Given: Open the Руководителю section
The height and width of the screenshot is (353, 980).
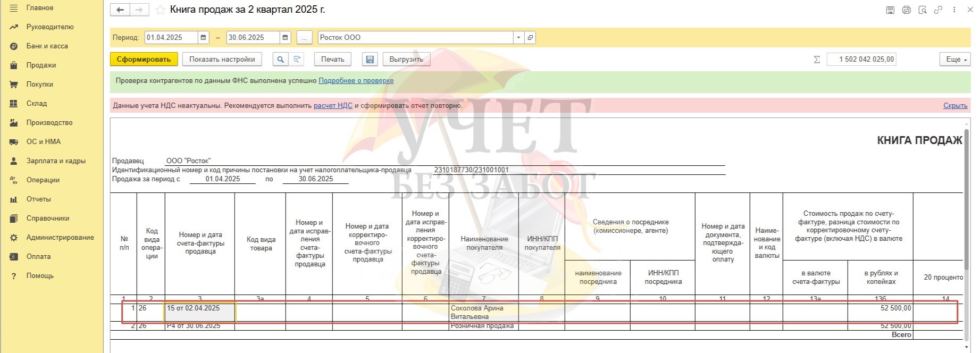Looking at the screenshot, I should click(50, 27).
